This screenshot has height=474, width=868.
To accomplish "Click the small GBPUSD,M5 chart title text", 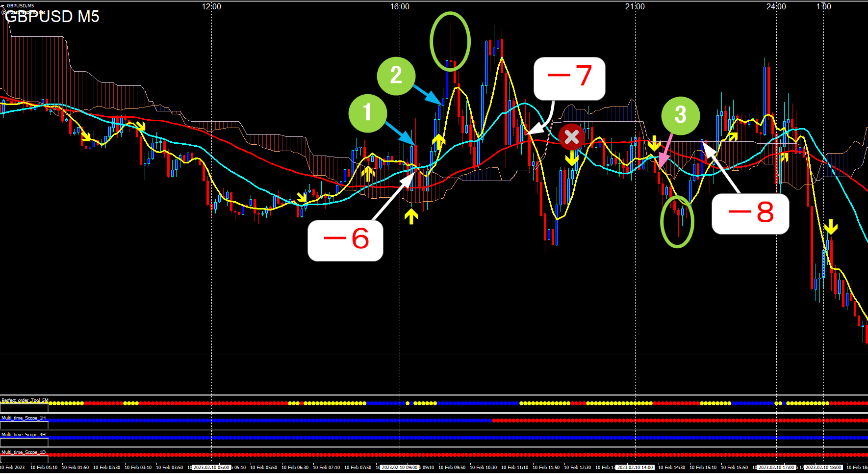I will [x=21, y=6].
